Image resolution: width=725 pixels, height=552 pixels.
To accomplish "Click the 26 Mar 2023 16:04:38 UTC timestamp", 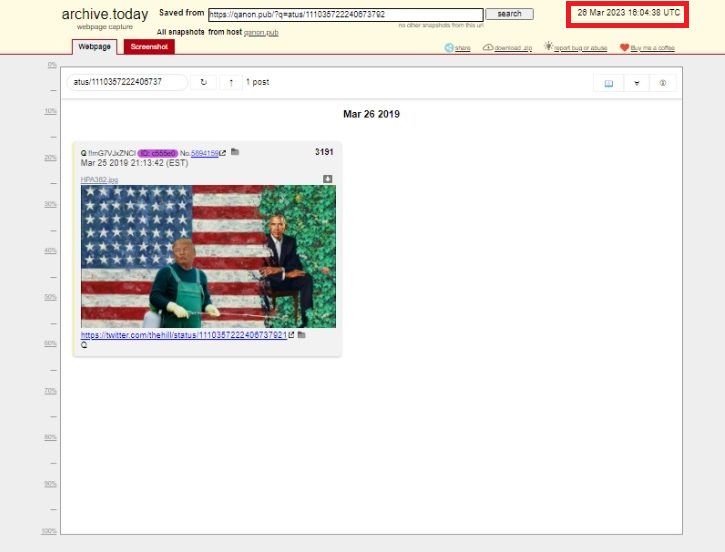I will (x=628, y=13).
